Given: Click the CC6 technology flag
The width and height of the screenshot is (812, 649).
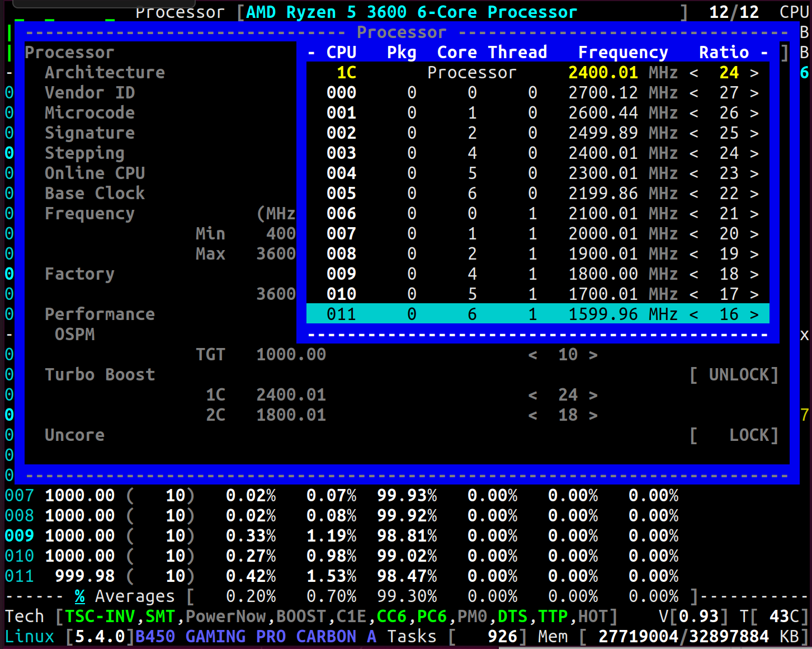Looking at the screenshot, I should 391,617.
